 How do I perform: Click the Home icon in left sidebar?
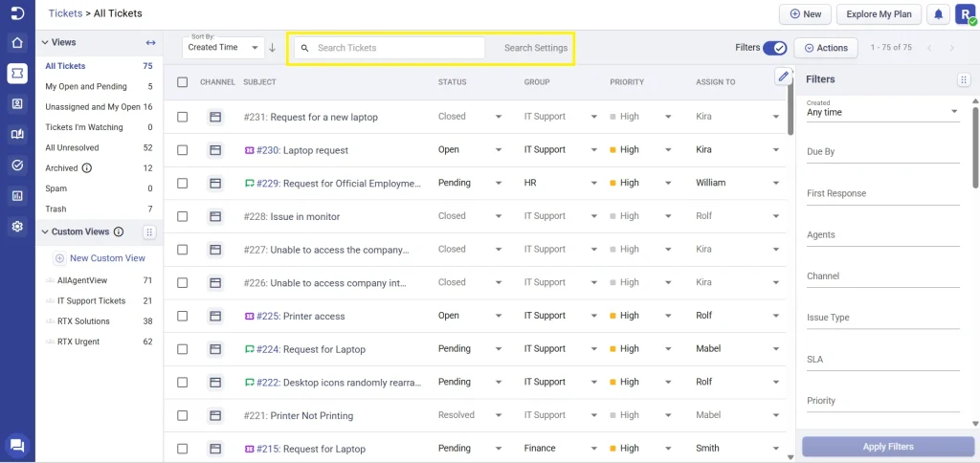pos(17,42)
